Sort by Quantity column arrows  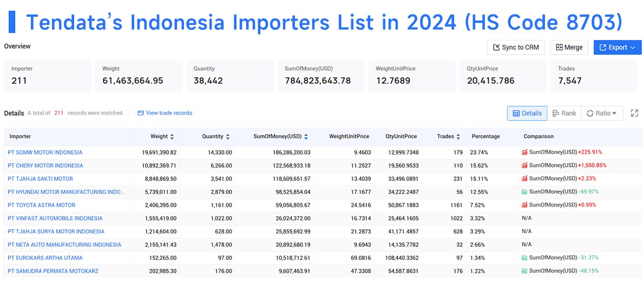228,137
